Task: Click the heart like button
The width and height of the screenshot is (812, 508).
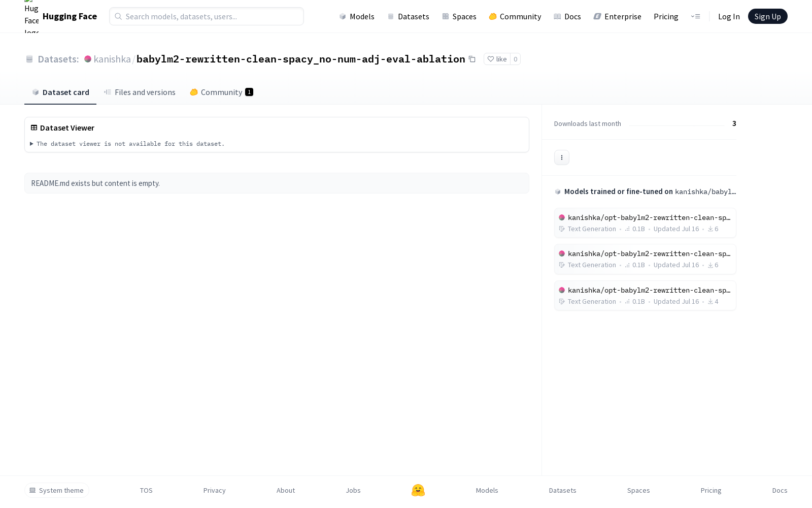Action: [x=497, y=59]
